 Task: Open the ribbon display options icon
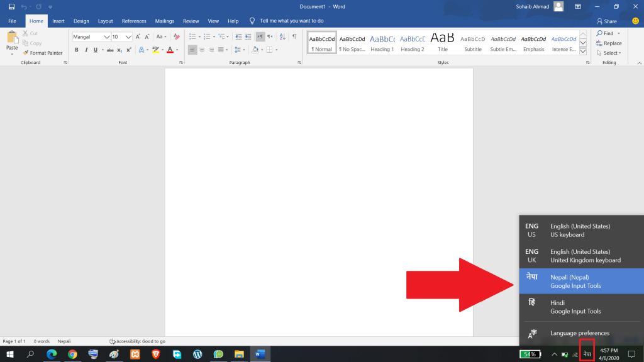[x=578, y=6]
